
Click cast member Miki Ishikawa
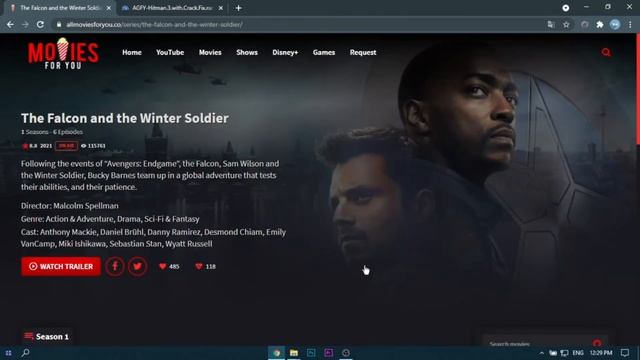[x=82, y=244]
